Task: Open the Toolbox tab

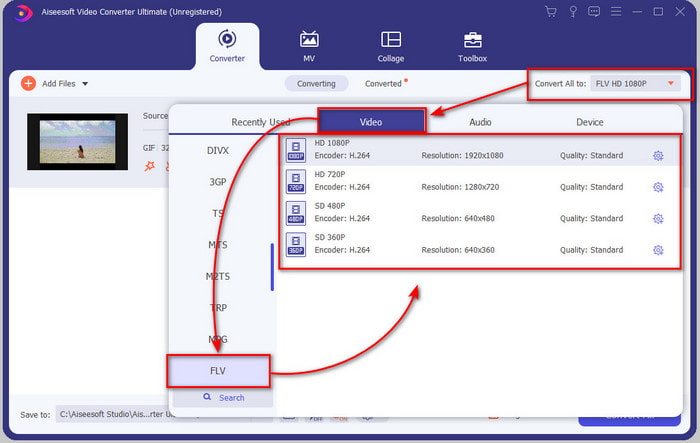Action: pos(472,46)
